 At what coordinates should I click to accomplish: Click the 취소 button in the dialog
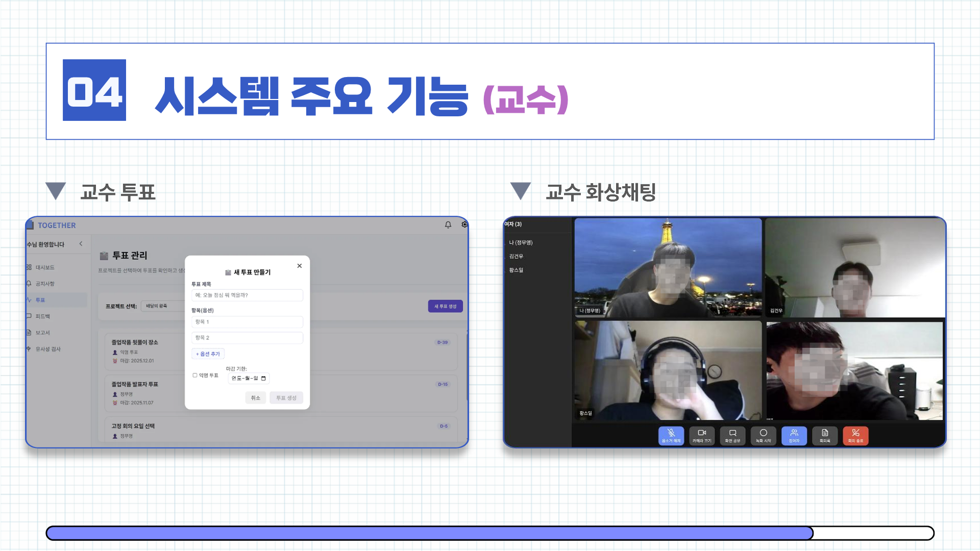tap(255, 398)
